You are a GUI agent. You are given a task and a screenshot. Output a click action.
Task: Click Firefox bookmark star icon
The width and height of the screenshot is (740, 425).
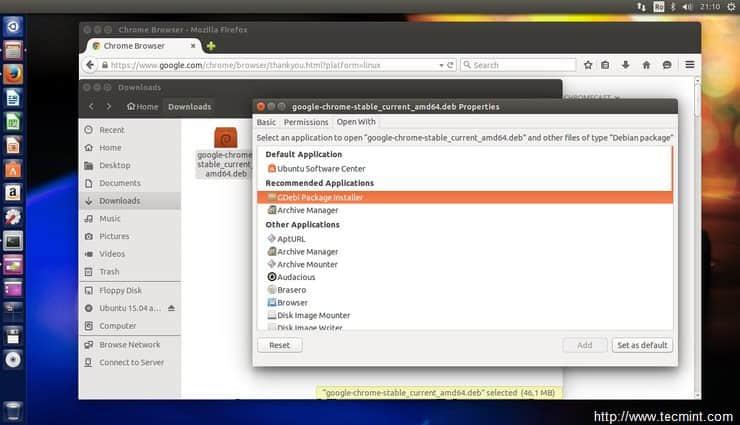(586, 65)
